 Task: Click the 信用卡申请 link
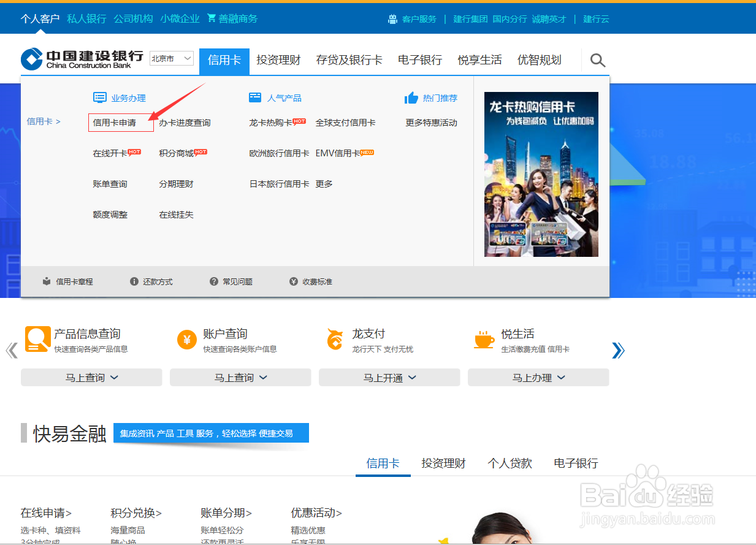coord(115,123)
